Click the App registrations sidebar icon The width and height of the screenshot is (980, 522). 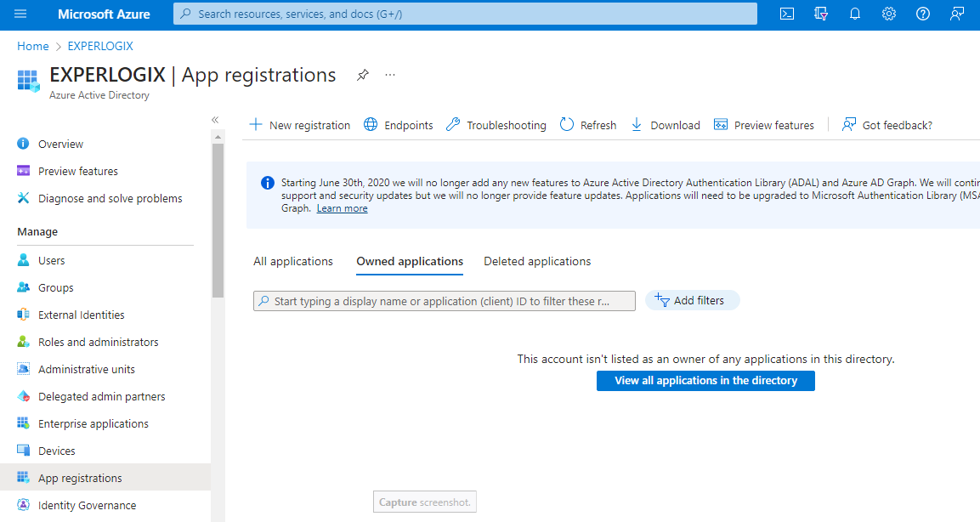click(23, 478)
